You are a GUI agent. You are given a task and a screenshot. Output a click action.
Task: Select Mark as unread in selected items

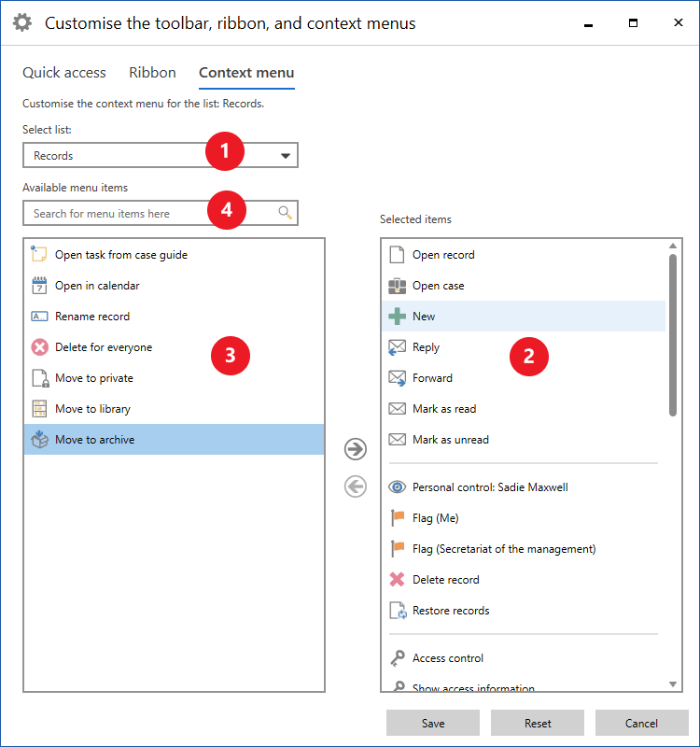click(x=467, y=439)
